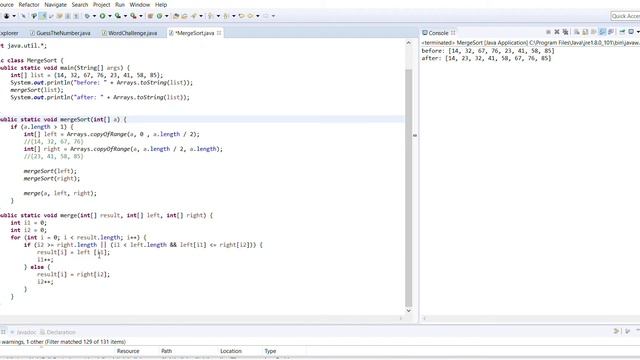This screenshot has width=640, height=360.
Task: Click the Debug bug icon in toolbar
Action: pos(87,16)
